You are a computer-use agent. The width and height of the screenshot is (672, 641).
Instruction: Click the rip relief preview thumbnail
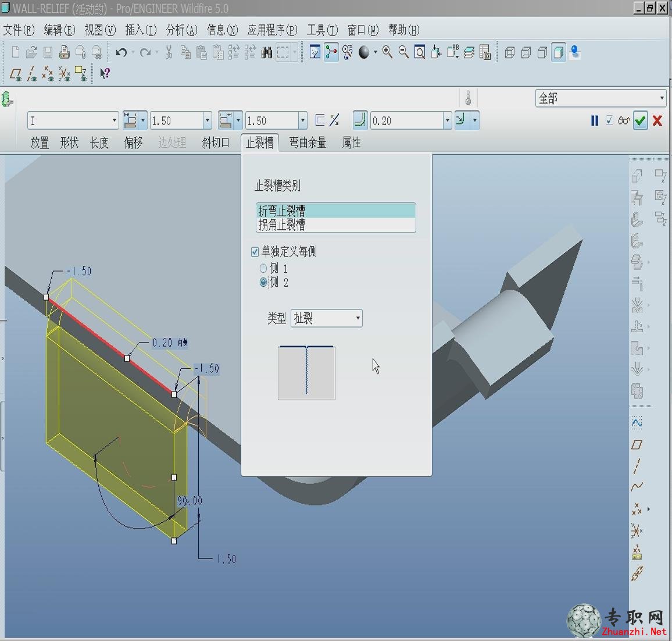[x=306, y=373]
